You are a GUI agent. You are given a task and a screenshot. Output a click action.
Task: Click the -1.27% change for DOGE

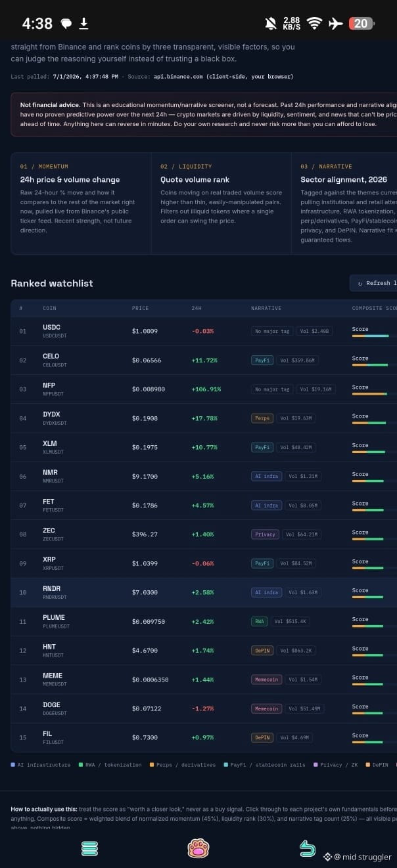click(x=202, y=708)
